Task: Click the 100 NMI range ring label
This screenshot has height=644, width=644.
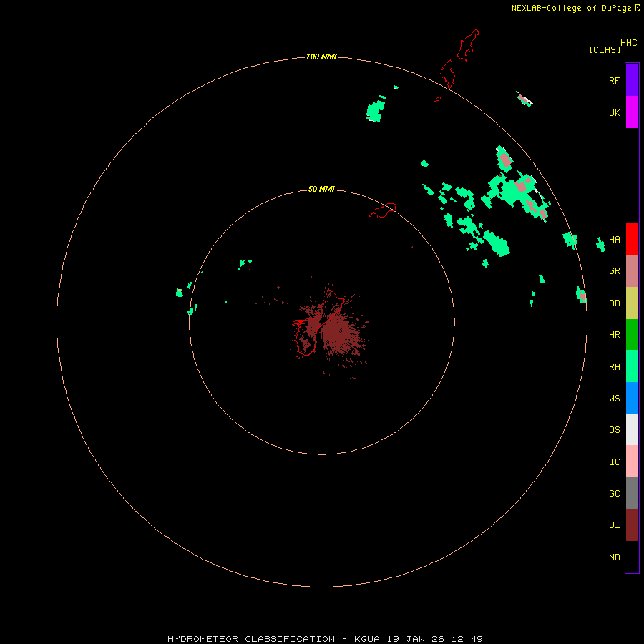Action: (321, 57)
